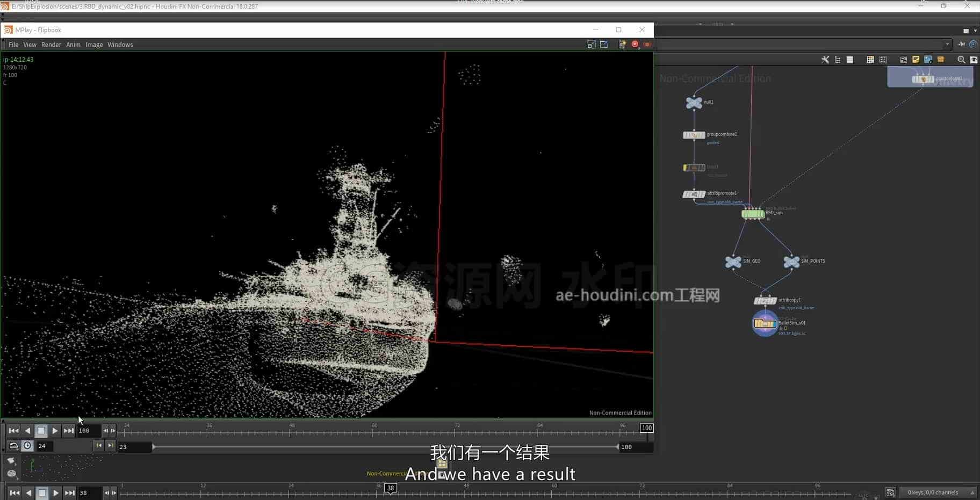980x500 pixels.
Task: Open network editor tools wrench icon
Action: [x=825, y=60]
